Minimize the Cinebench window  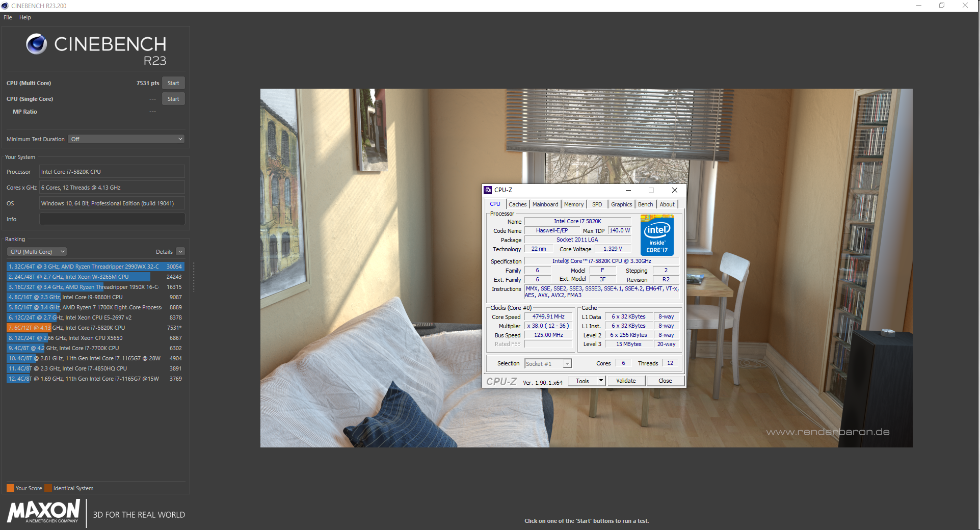tap(919, 6)
